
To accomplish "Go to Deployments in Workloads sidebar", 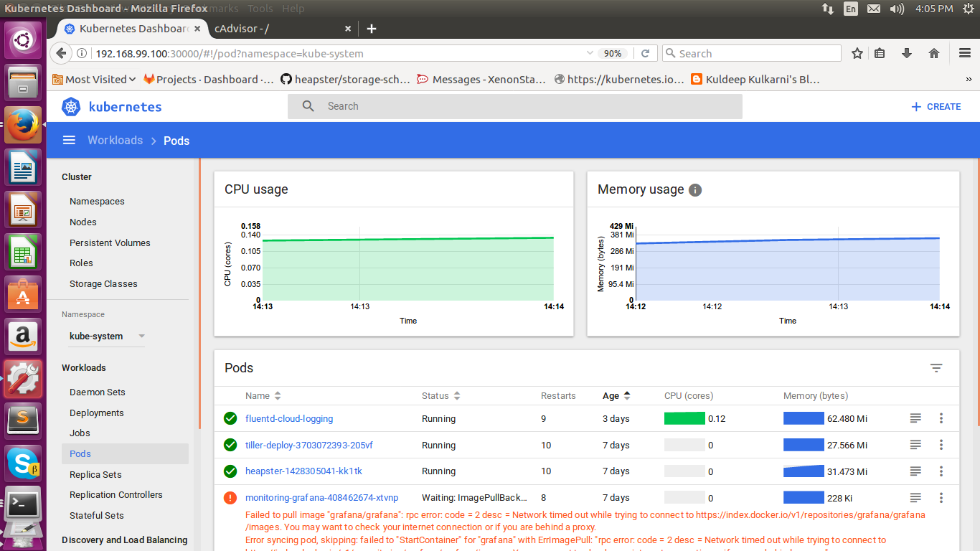I will pyautogui.click(x=97, y=413).
